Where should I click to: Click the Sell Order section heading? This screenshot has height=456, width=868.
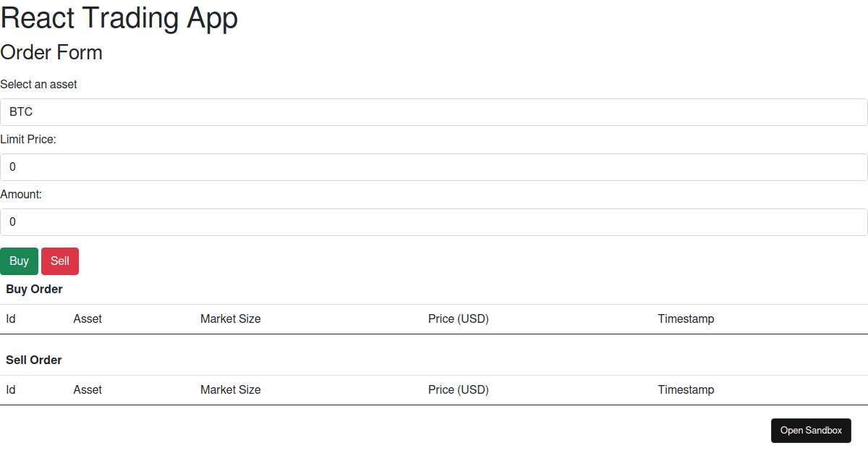33,360
